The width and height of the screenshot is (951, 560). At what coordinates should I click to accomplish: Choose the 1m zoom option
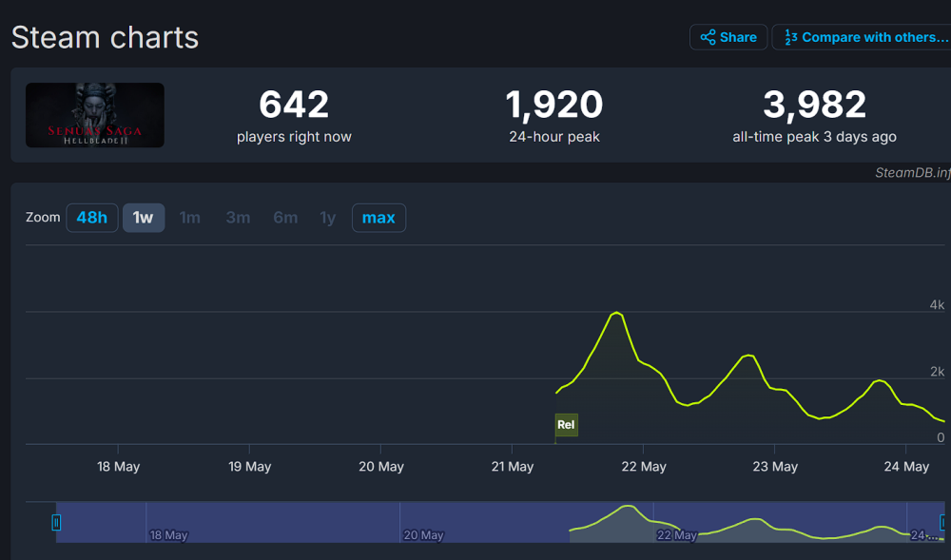190,218
